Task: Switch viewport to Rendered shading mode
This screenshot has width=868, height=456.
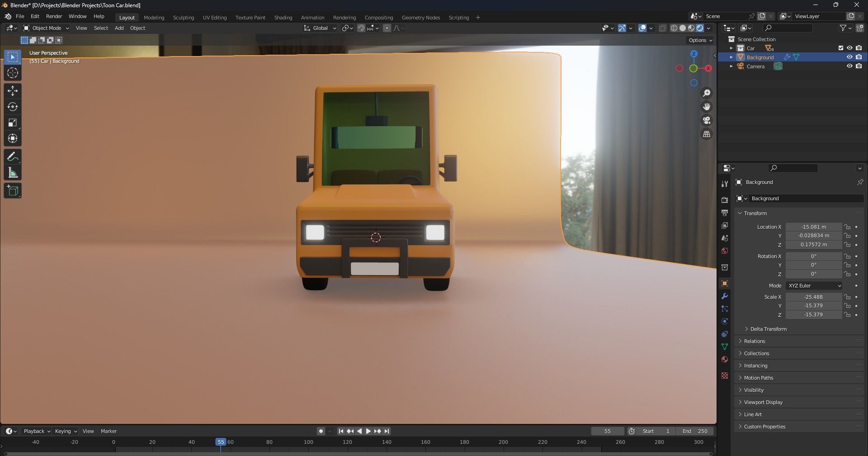Action: point(700,28)
